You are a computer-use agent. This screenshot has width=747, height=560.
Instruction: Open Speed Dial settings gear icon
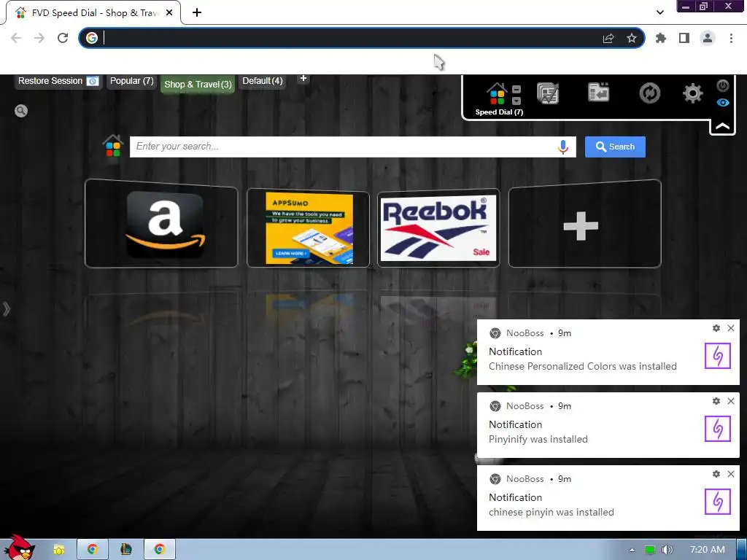[693, 93]
